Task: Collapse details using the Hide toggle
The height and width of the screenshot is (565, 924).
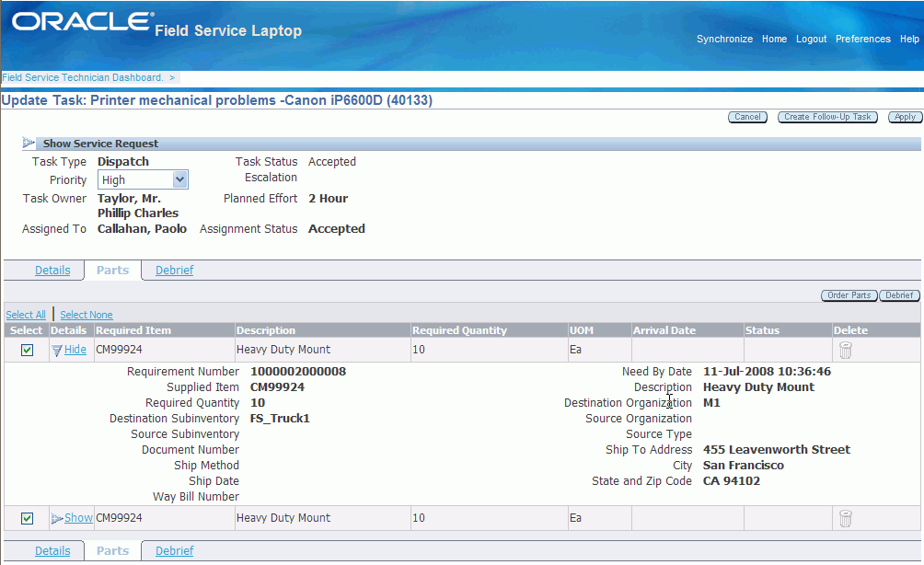Action: pos(75,350)
